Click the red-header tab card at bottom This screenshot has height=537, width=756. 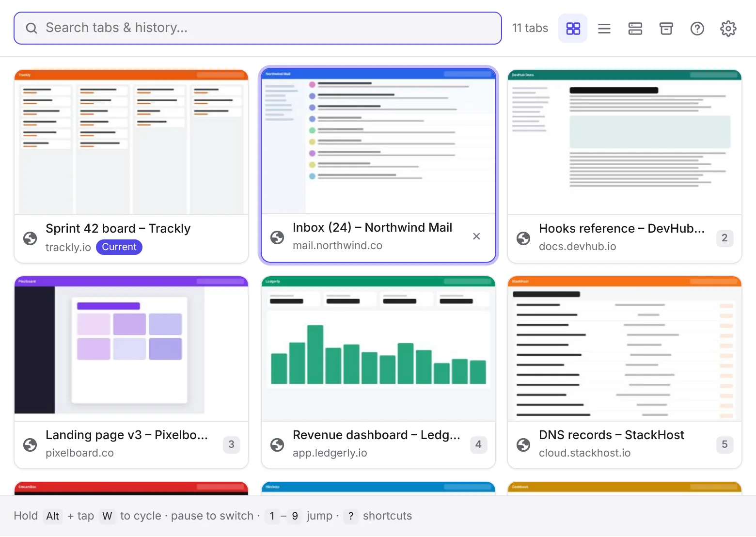coord(131,489)
